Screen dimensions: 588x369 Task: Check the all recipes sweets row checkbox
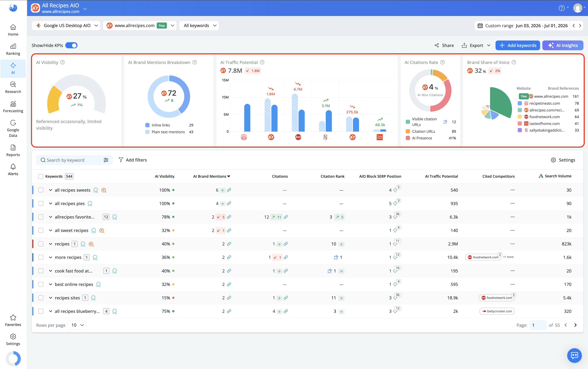41,190
